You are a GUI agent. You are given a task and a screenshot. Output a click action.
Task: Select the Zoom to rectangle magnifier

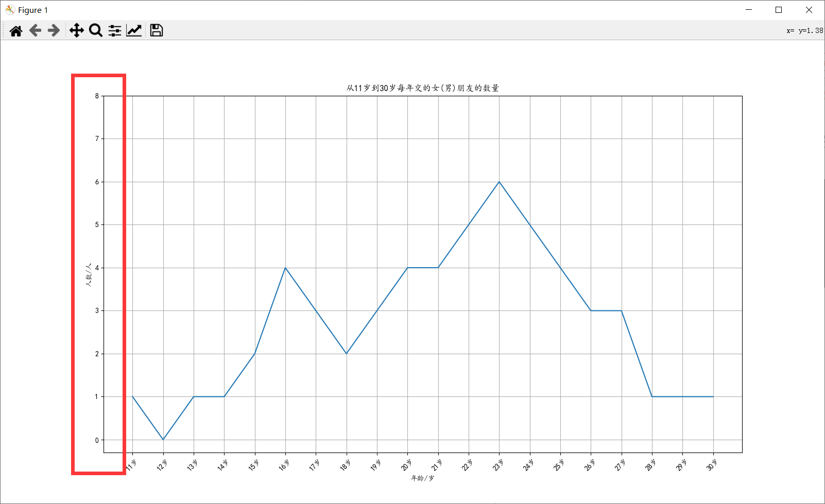96,30
